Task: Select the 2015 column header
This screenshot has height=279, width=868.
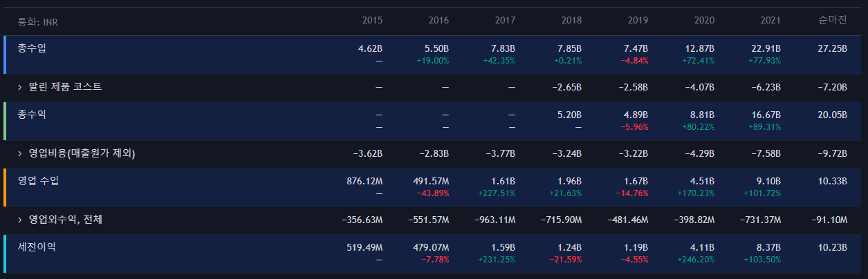Action: [372, 21]
